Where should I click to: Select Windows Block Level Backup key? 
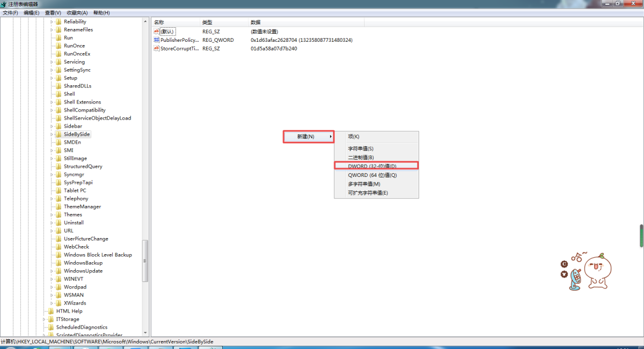[x=98, y=255]
